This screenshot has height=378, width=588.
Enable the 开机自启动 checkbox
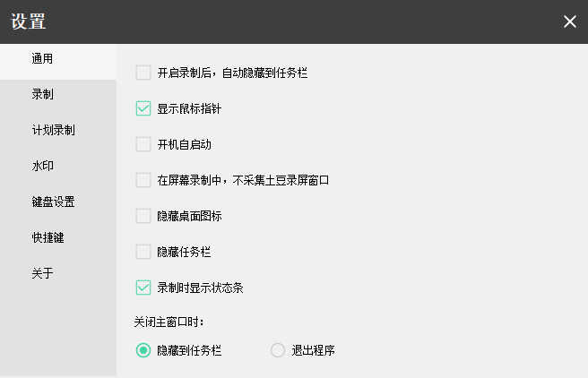coord(143,144)
